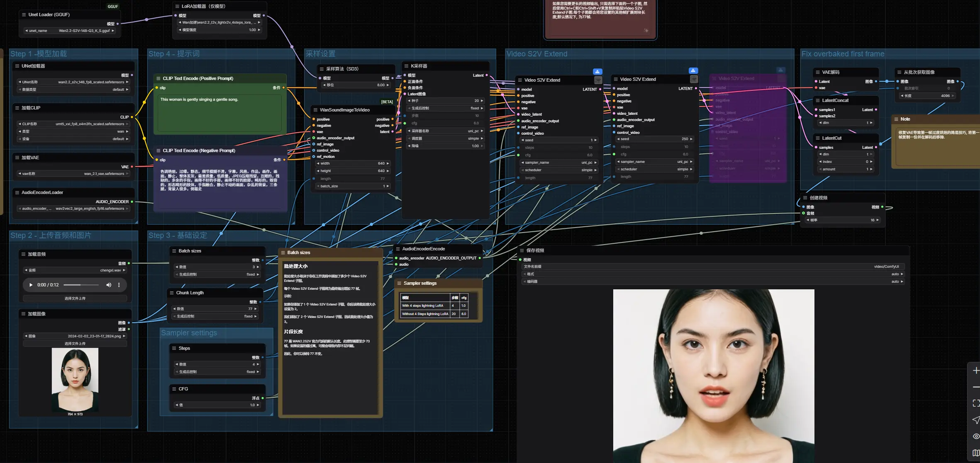Viewport: 980px width, 463px height.
Task: Toggle link visibility with the eye icon
Action: [x=975, y=436]
